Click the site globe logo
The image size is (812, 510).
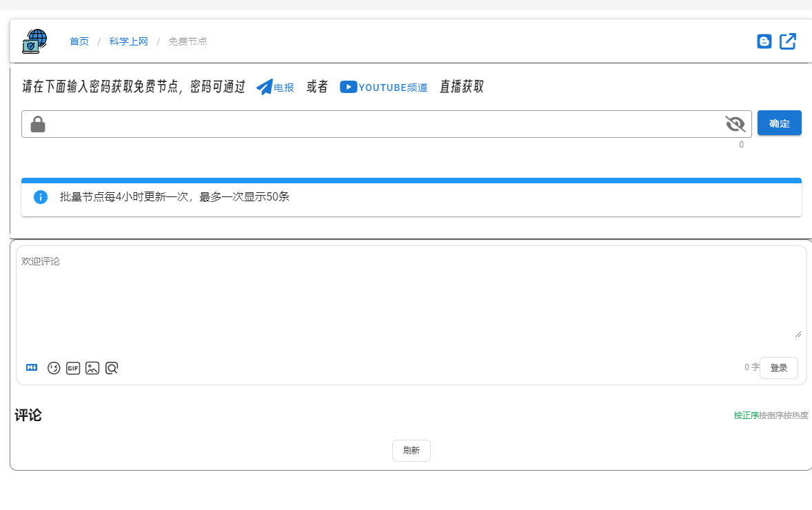(34, 41)
